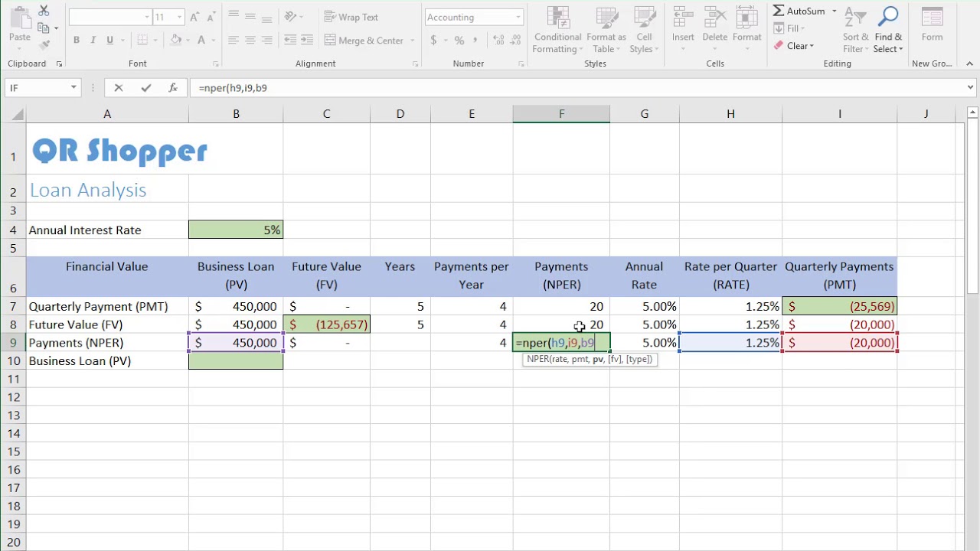The image size is (980, 551).
Task: Click the Orientation text angle icon
Action: click(291, 17)
